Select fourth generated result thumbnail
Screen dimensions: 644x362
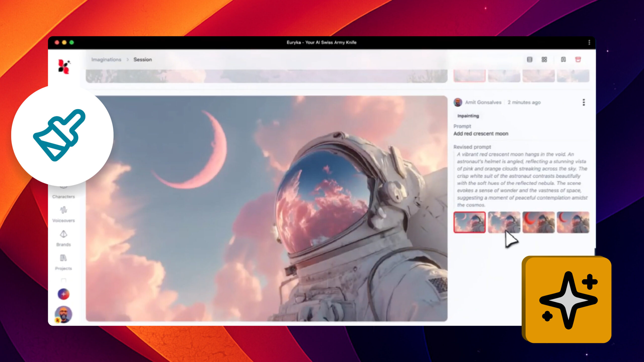pos(573,222)
